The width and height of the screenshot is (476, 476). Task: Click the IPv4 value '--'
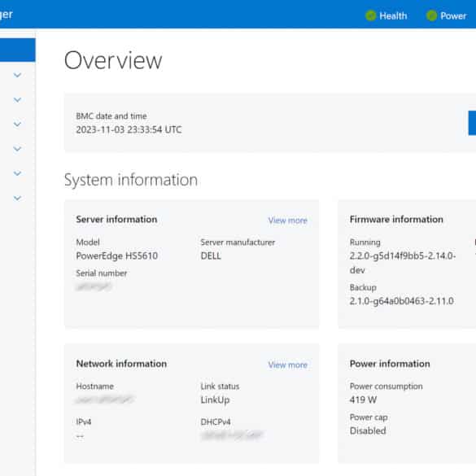pyautogui.click(x=80, y=436)
